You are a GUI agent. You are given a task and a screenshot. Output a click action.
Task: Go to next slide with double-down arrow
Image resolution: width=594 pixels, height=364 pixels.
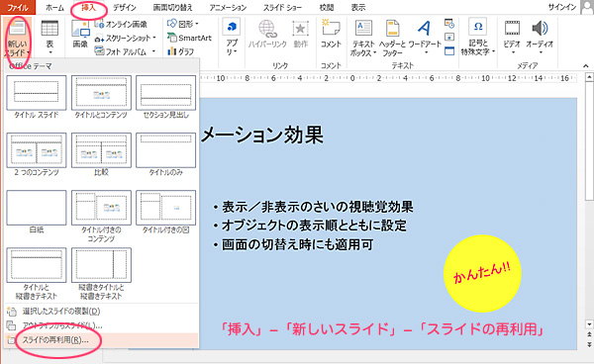pos(589,344)
